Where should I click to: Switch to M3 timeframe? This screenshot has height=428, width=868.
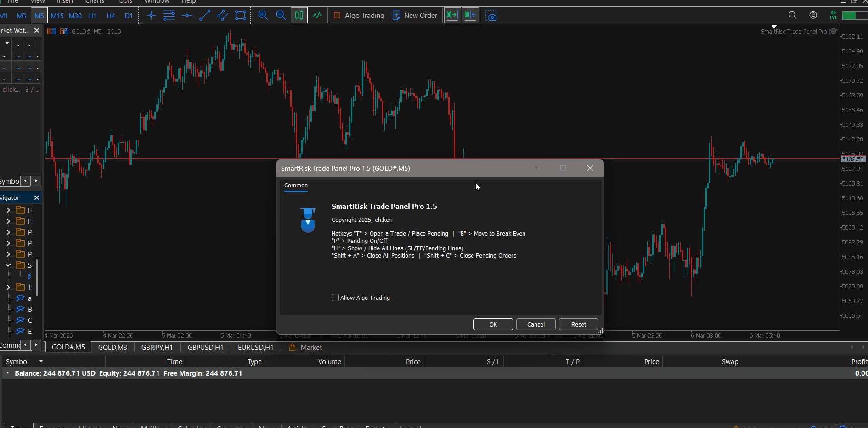(21, 16)
